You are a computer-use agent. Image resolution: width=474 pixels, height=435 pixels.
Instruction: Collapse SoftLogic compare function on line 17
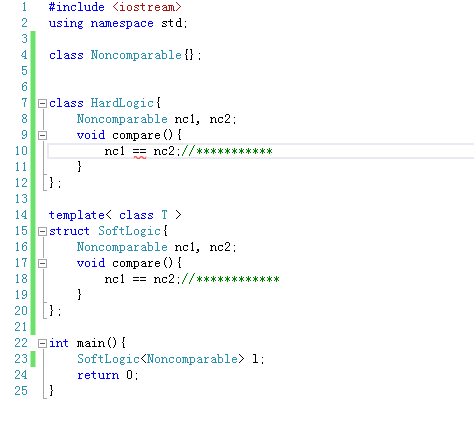pos(42,263)
